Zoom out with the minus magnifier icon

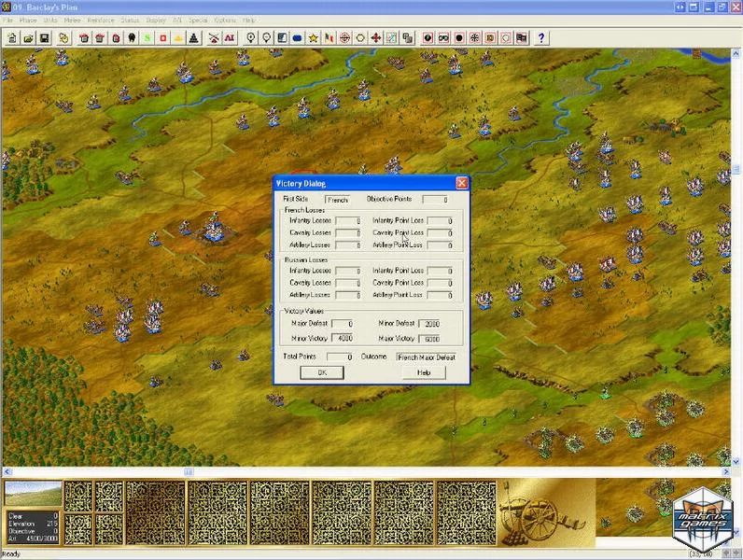[x=266, y=38]
